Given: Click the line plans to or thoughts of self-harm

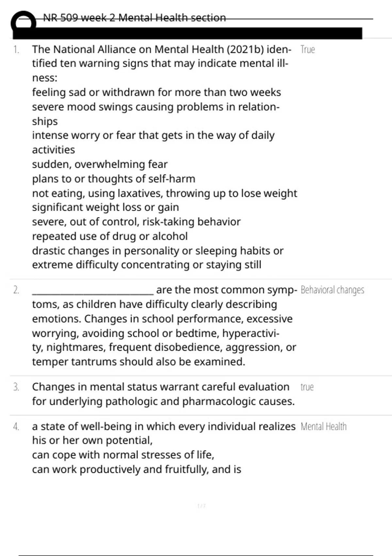Looking at the screenshot, I should [114, 179].
